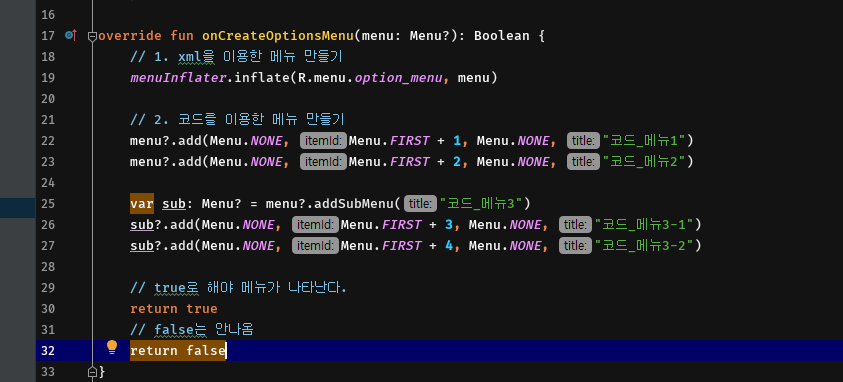Click the title hint on line 26
This screenshot has height=382, width=843.
click(575, 225)
